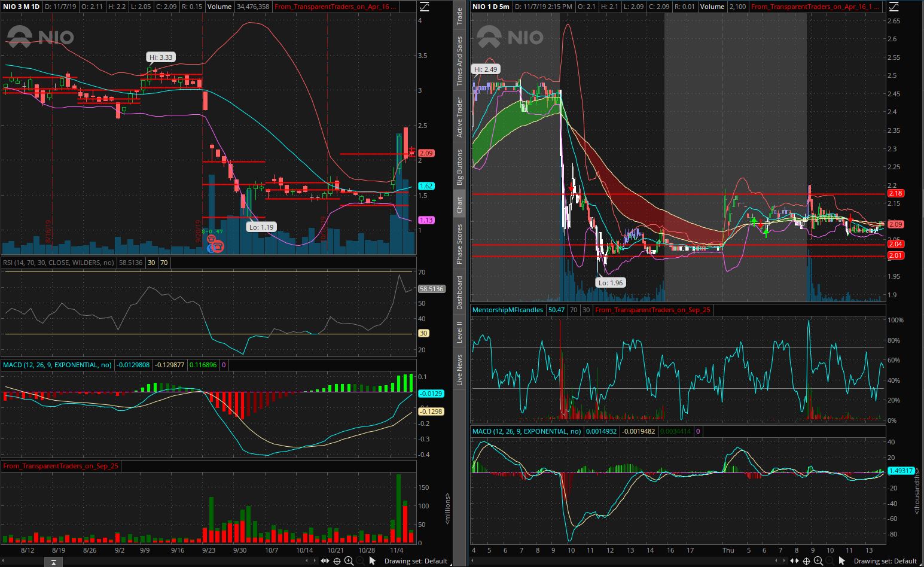Click the Volume label in right chart header
The image size is (924, 567).
point(712,7)
